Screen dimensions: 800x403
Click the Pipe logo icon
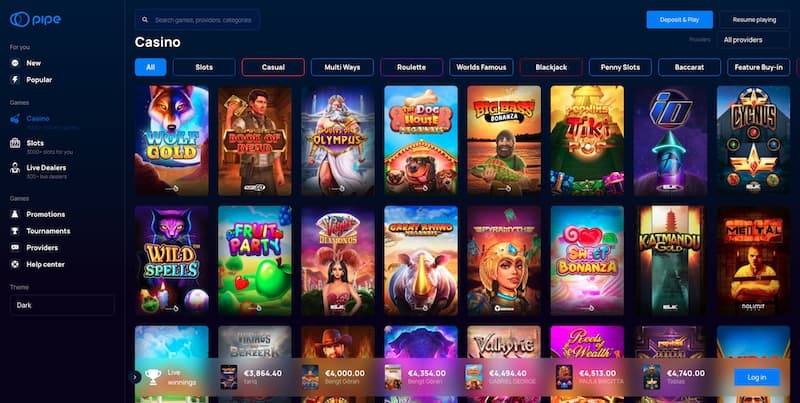coord(20,19)
